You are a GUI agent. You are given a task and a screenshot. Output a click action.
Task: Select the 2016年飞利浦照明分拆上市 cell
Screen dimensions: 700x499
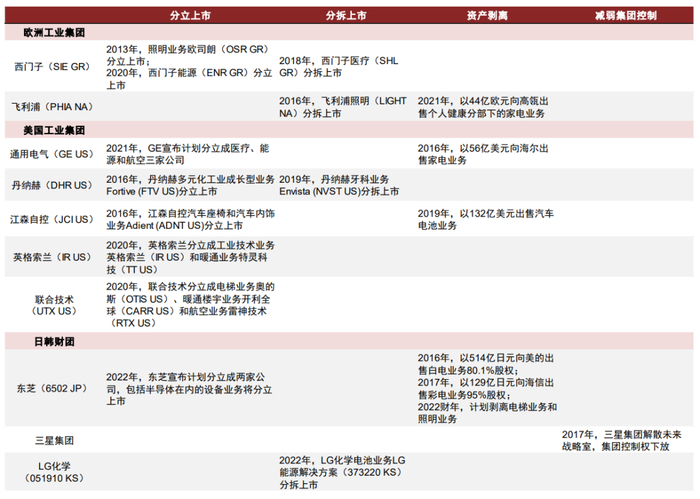[x=343, y=107]
